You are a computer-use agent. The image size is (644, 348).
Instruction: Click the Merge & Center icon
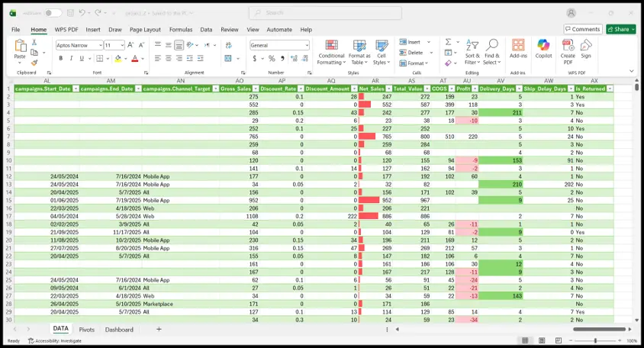click(228, 59)
